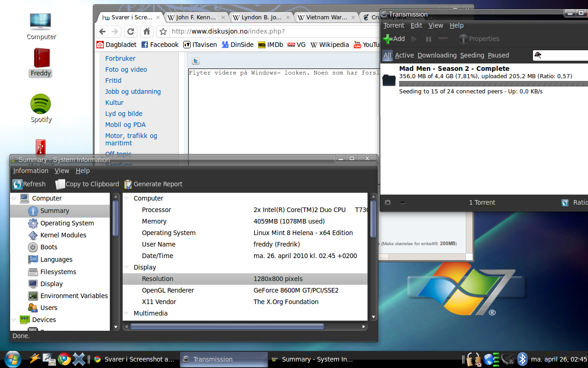The height and width of the screenshot is (368, 588).
Task: Open torrent Properties in Transmission toolbar
Action: 479,39
